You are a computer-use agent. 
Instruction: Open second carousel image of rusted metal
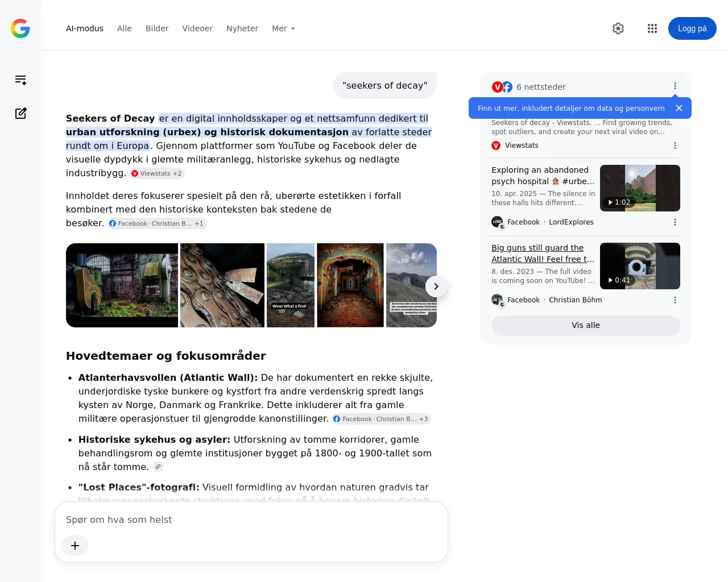click(222, 285)
